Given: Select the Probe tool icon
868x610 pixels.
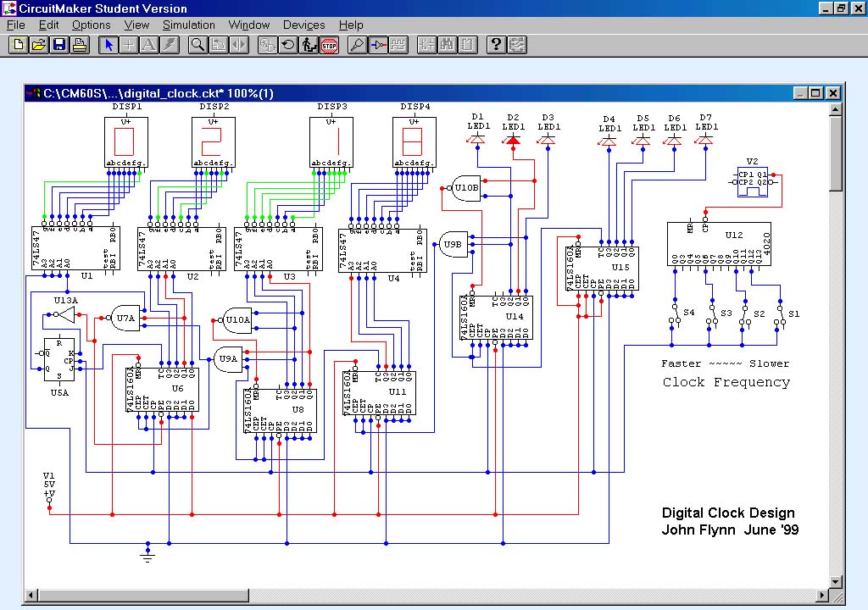Looking at the screenshot, I should tap(357, 45).
